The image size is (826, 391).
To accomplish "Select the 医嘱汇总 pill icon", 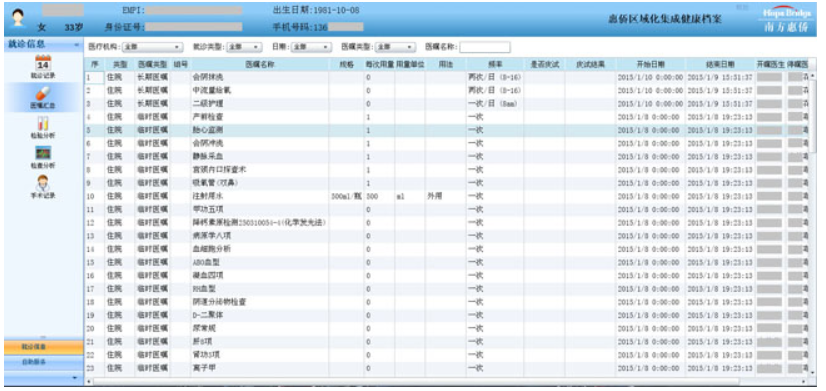I will 43,93.
